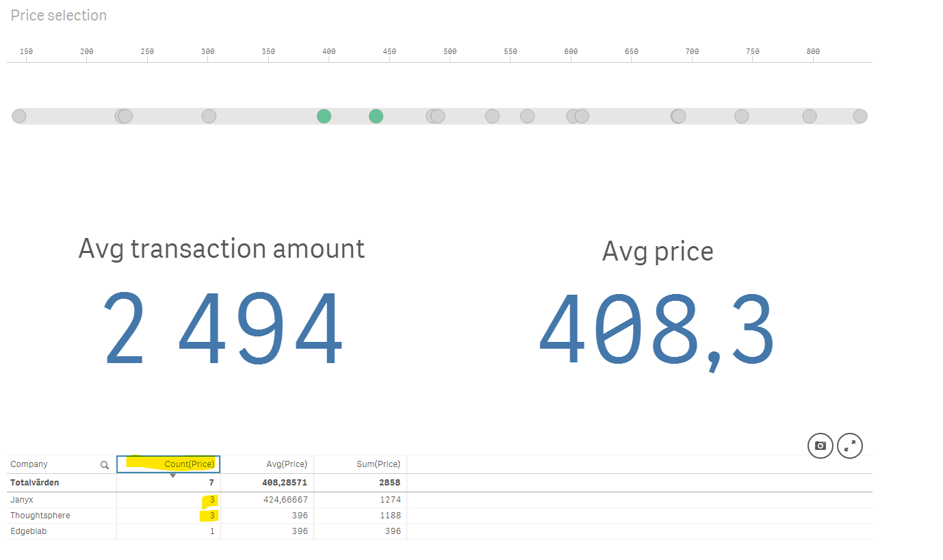943x560 pixels.
Task: Select the leftmost price point near 150
Action: (x=19, y=116)
